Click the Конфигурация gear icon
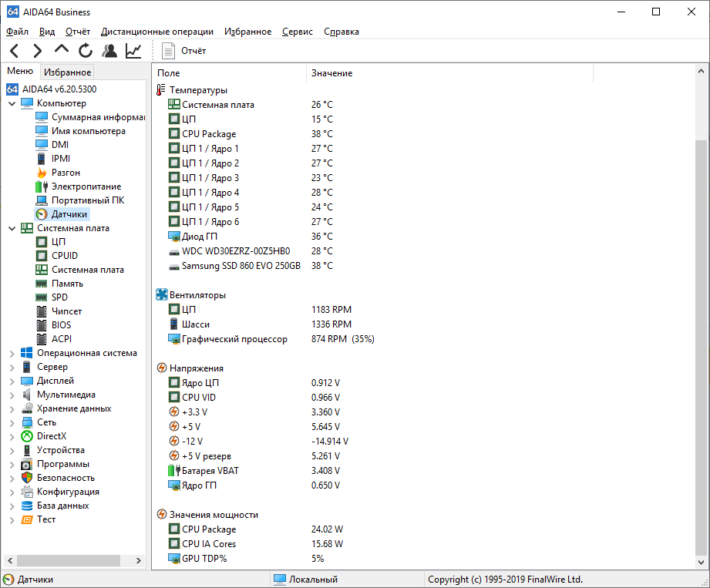The width and height of the screenshot is (710, 588). pos(27,492)
